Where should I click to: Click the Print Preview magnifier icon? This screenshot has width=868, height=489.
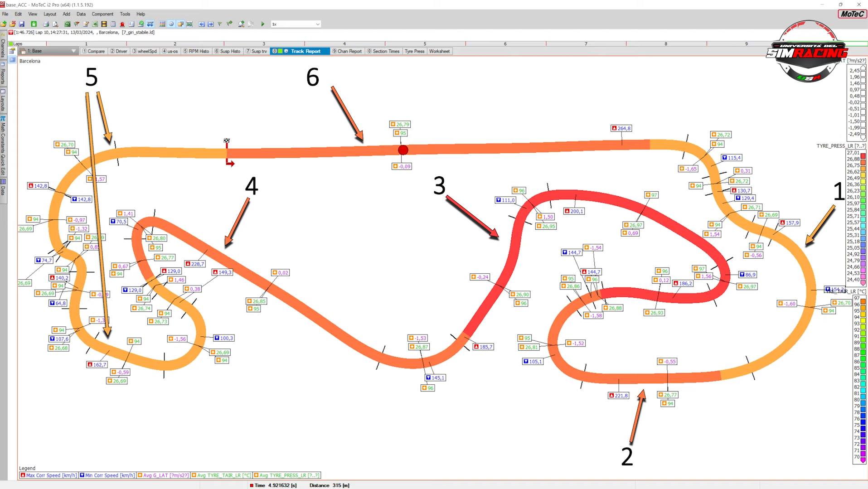point(55,24)
